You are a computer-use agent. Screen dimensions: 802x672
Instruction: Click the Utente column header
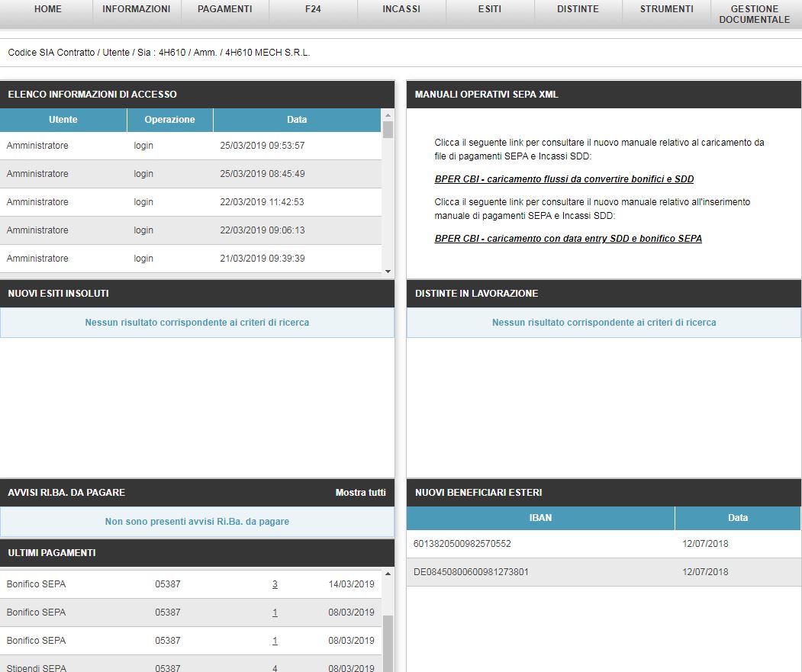point(63,120)
